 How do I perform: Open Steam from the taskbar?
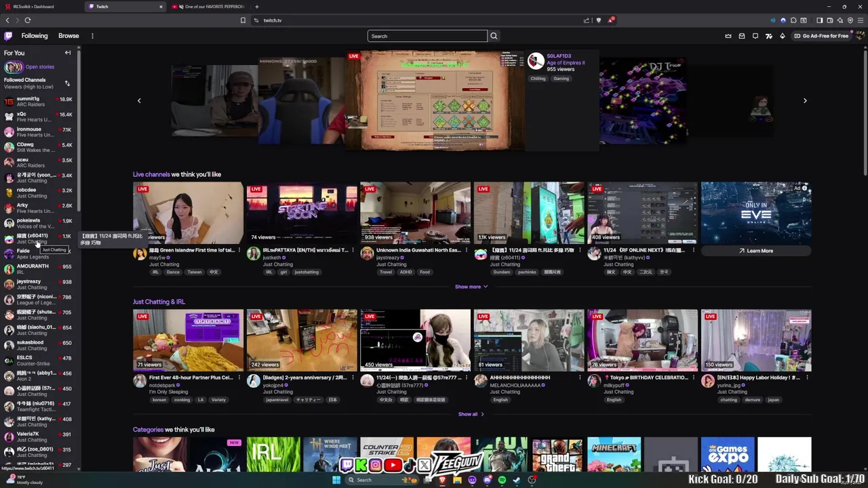click(517, 480)
